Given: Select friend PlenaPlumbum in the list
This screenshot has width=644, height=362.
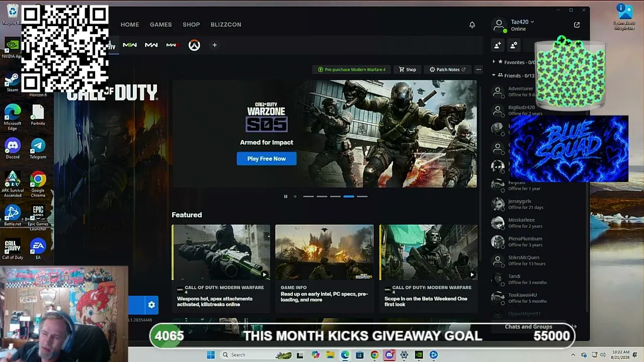Looking at the screenshot, I should 537,242.
